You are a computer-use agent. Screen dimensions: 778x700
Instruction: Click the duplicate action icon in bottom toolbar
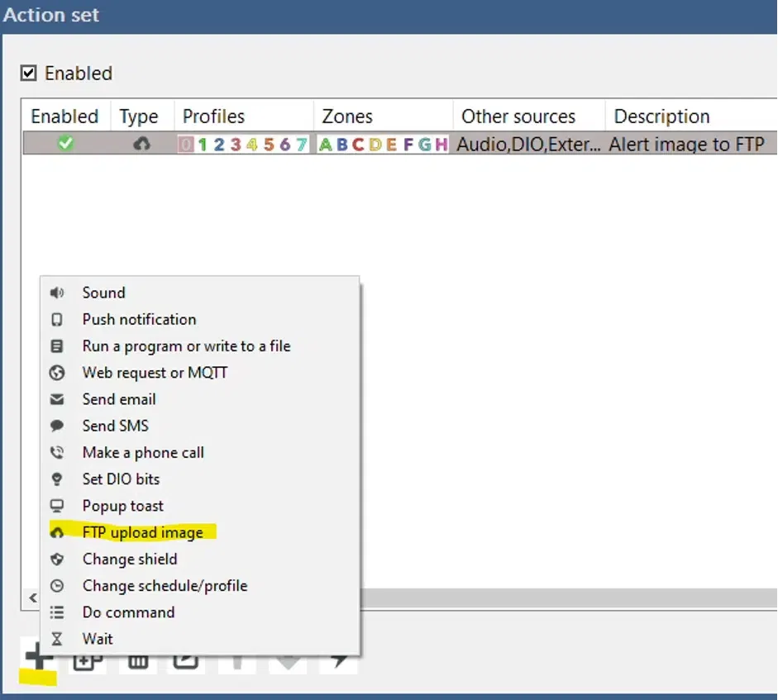(87, 660)
